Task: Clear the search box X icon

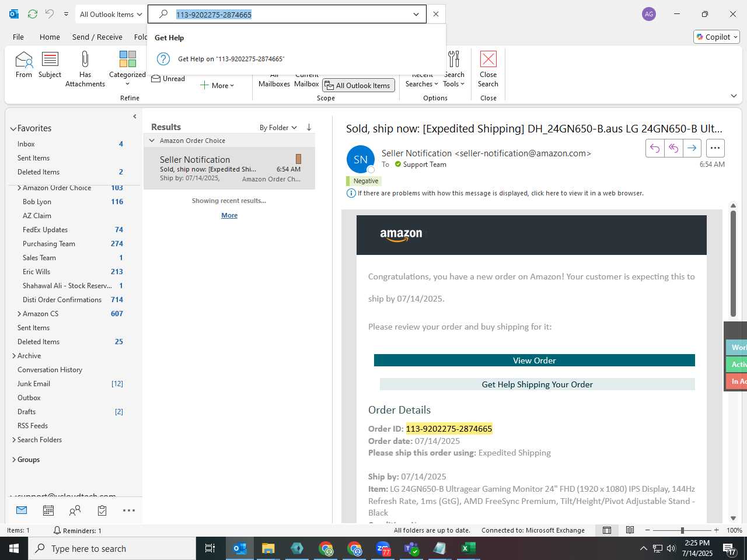Action: tap(435, 15)
